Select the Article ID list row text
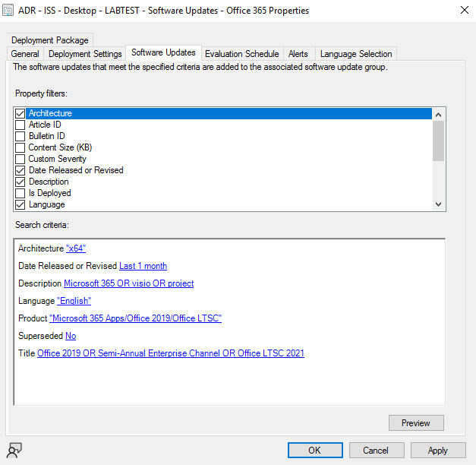476x465 pixels. coord(45,125)
